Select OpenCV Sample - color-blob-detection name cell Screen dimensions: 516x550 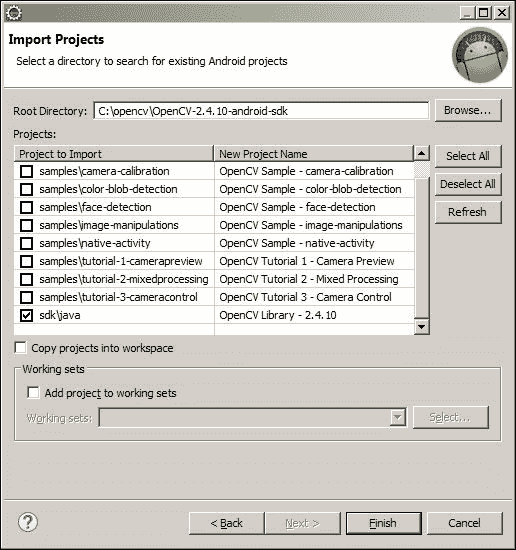[x=314, y=189]
